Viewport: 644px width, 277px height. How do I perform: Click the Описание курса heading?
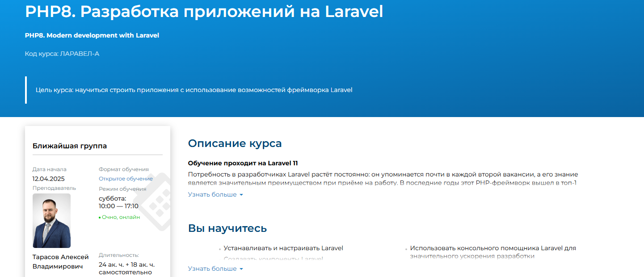(235, 143)
